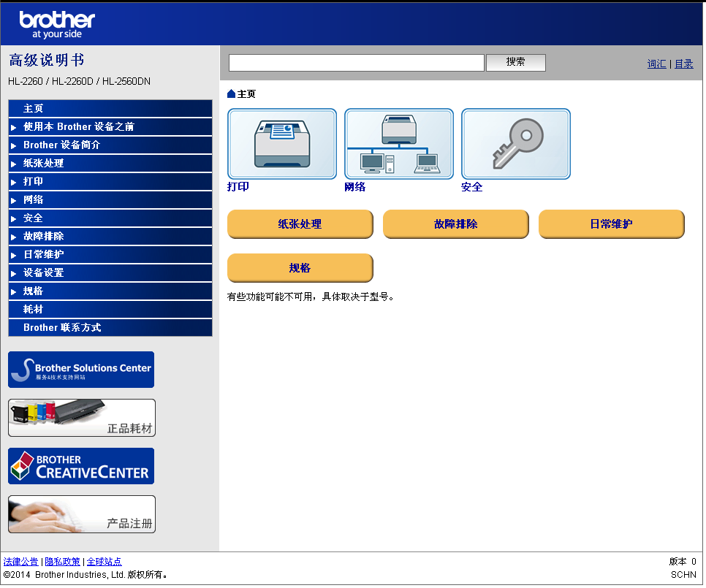706x588 pixels.
Task: Expand arrow next to sidebar 日常维护
Action: click(x=13, y=255)
